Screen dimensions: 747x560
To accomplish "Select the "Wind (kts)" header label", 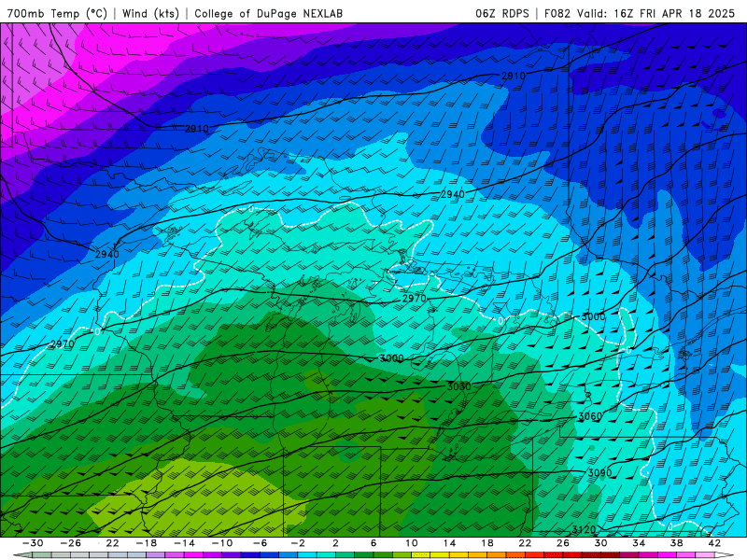I will click(x=150, y=13).
